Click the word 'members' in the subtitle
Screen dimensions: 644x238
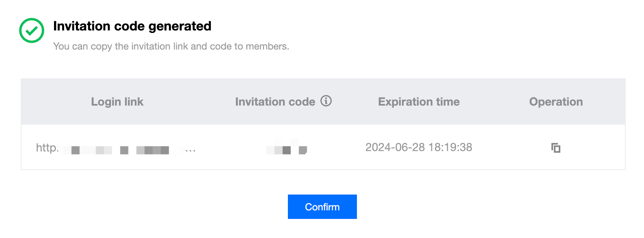pyautogui.click(x=266, y=46)
